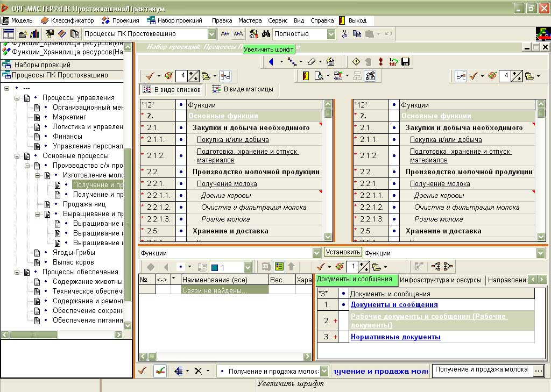Click the yellow diamond warning icon
Image resolution: width=551 pixels, height=392 pixels.
coord(356,62)
